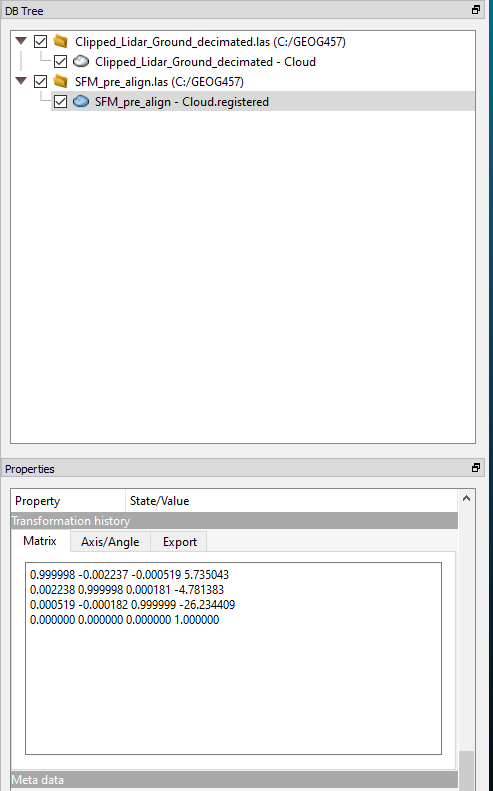This screenshot has width=493, height=791.
Task: Click the State/Value column header
Action: [291, 500]
